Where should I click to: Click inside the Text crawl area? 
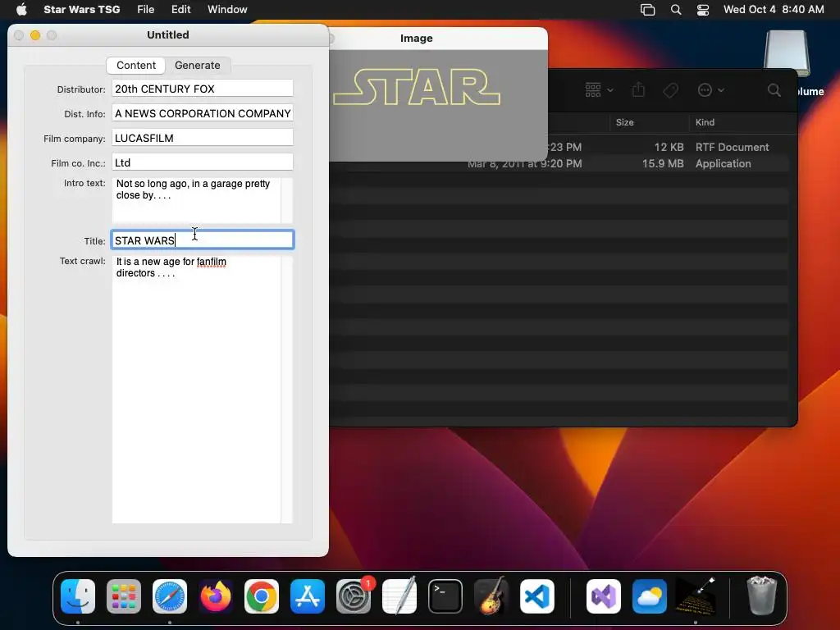[196, 390]
